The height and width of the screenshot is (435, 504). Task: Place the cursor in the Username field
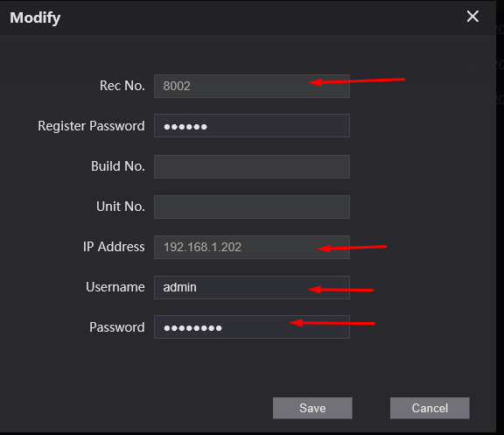[252, 287]
